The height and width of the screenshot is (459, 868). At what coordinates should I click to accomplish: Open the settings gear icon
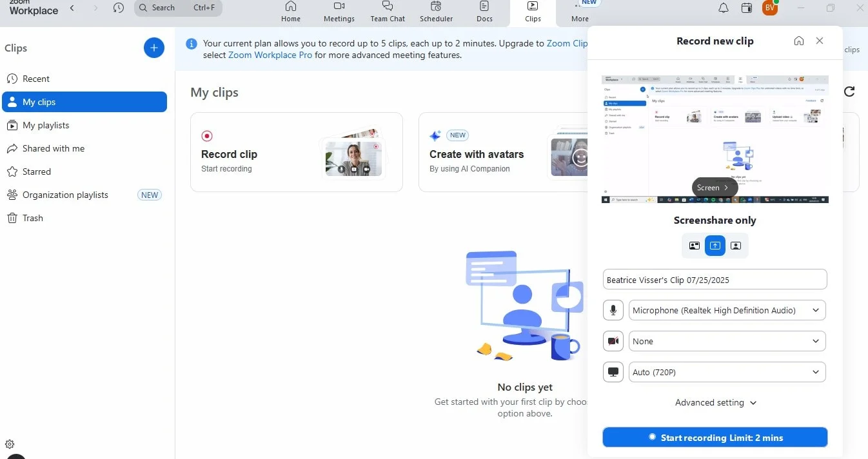tap(10, 444)
